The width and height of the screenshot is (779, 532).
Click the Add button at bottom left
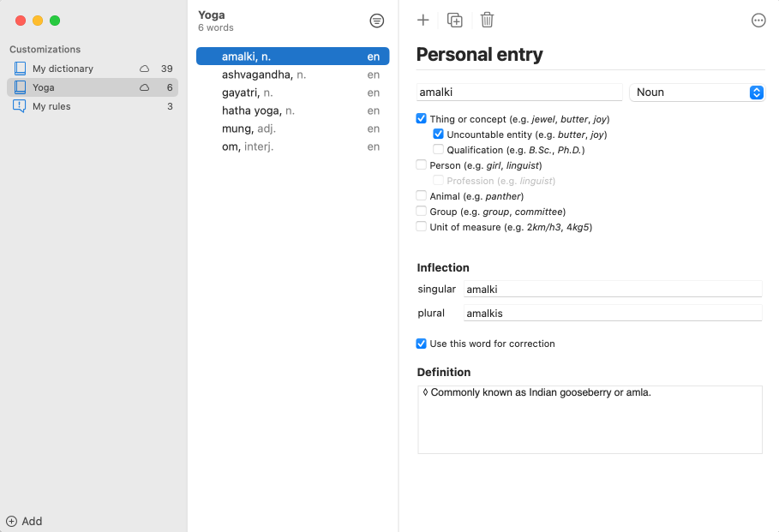click(24, 521)
